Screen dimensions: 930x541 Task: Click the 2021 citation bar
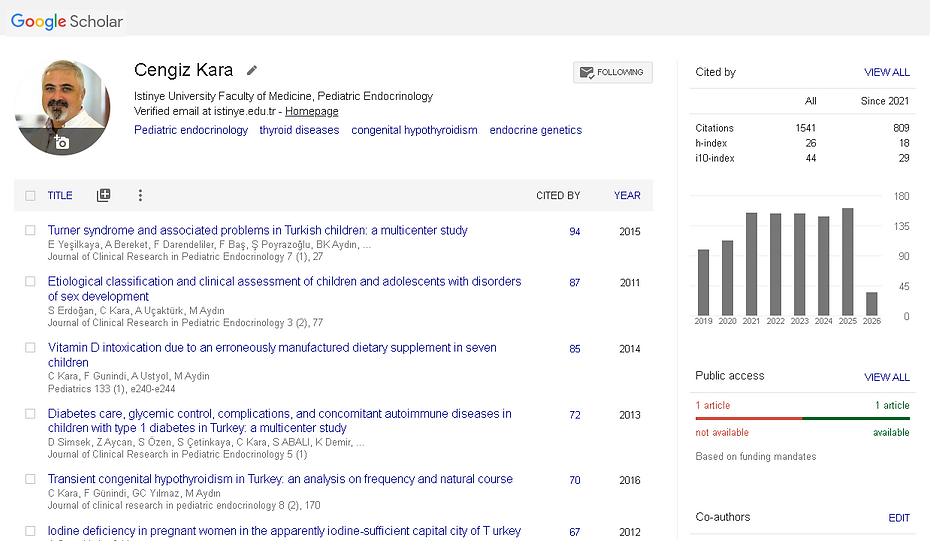751,264
